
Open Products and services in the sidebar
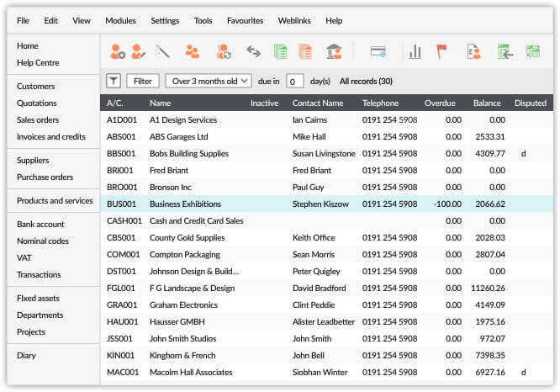click(55, 200)
